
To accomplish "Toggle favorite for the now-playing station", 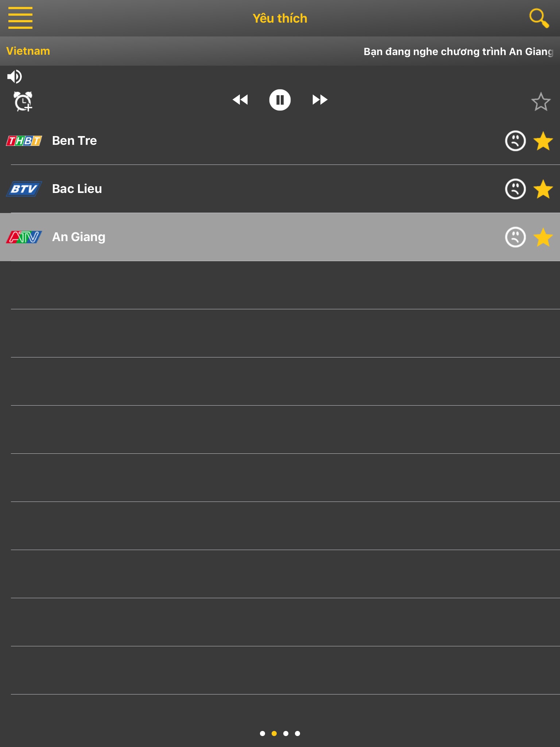I will pyautogui.click(x=541, y=101).
